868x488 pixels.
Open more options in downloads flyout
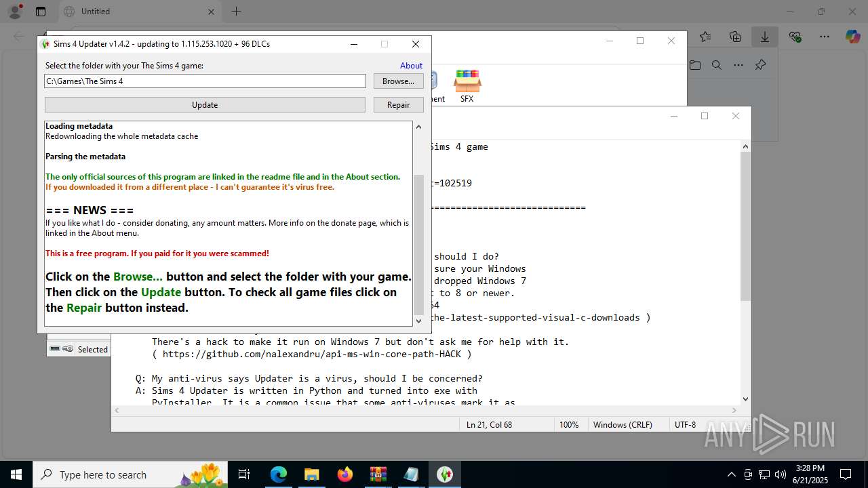pyautogui.click(x=738, y=65)
